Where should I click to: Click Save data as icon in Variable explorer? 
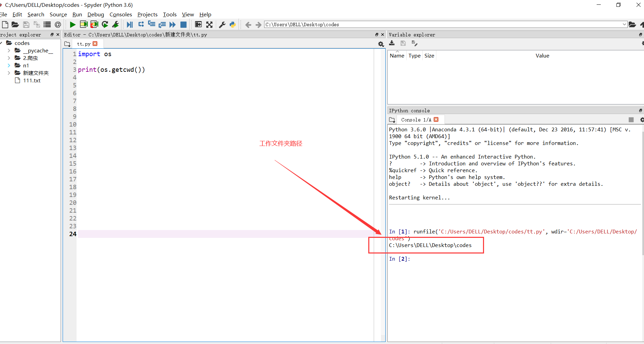[x=414, y=43]
